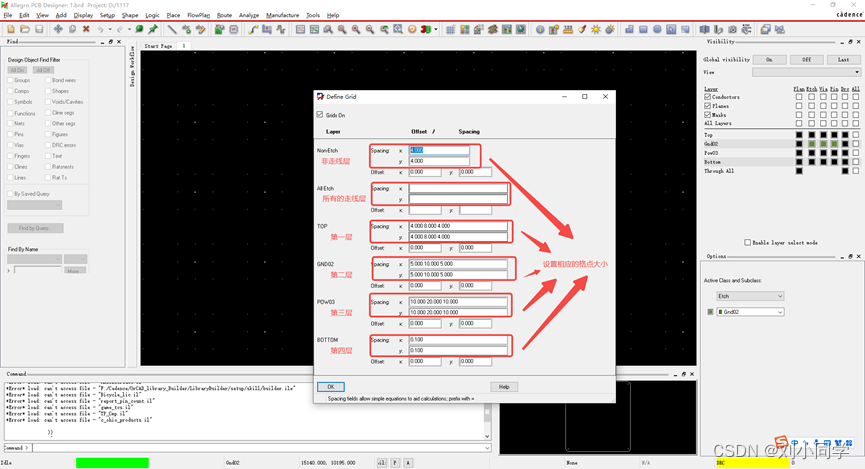Open the Route menu
This screenshot has height=469, width=865.
click(x=224, y=15)
